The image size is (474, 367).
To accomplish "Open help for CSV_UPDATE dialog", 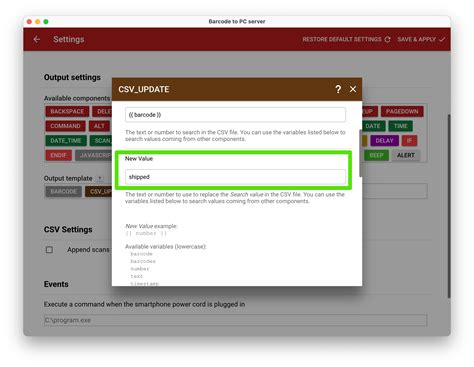I will 338,89.
